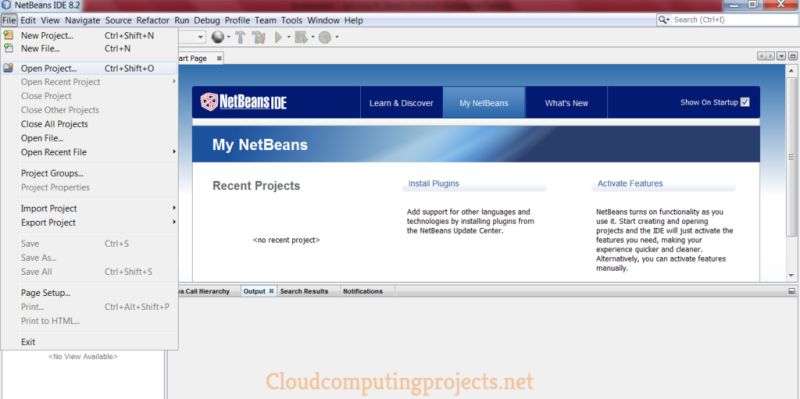Viewport: 800px width, 399px height.
Task: Open the search options magnifier dropdown
Action: pyautogui.click(x=664, y=20)
